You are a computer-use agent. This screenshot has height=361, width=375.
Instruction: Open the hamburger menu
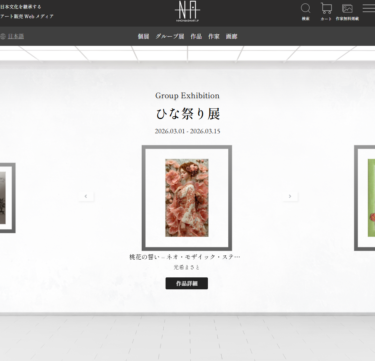pyautogui.click(x=369, y=8)
